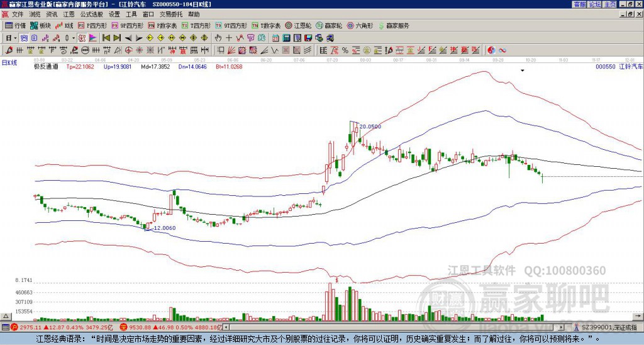Open the P四方形 tool
Viewport: 644px width, 345px height.
(x=92, y=26)
